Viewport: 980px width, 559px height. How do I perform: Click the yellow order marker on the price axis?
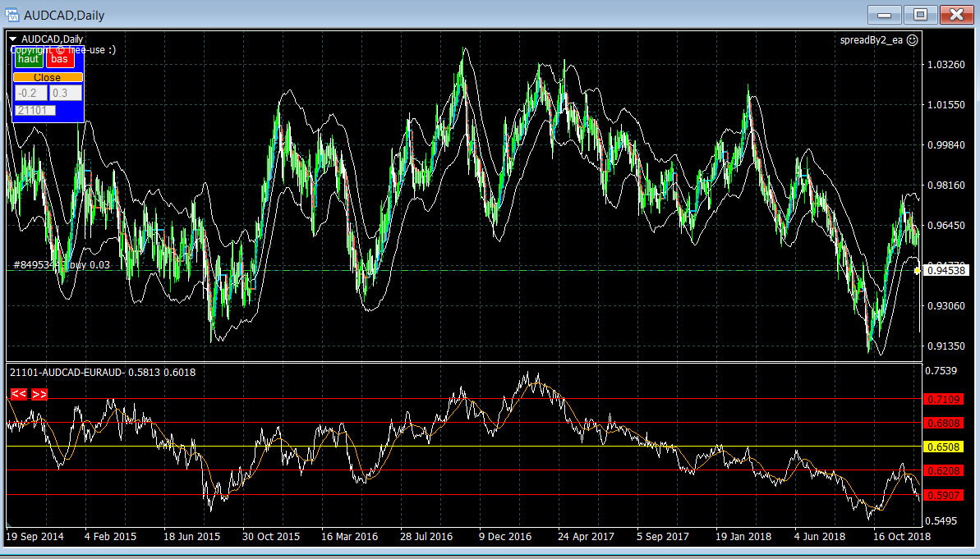coord(917,270)
